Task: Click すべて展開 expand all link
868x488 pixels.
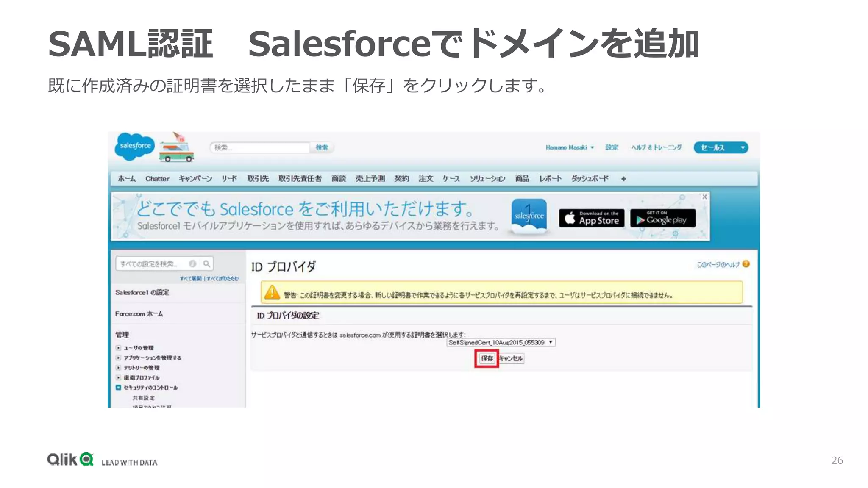Action: (190, 278)
